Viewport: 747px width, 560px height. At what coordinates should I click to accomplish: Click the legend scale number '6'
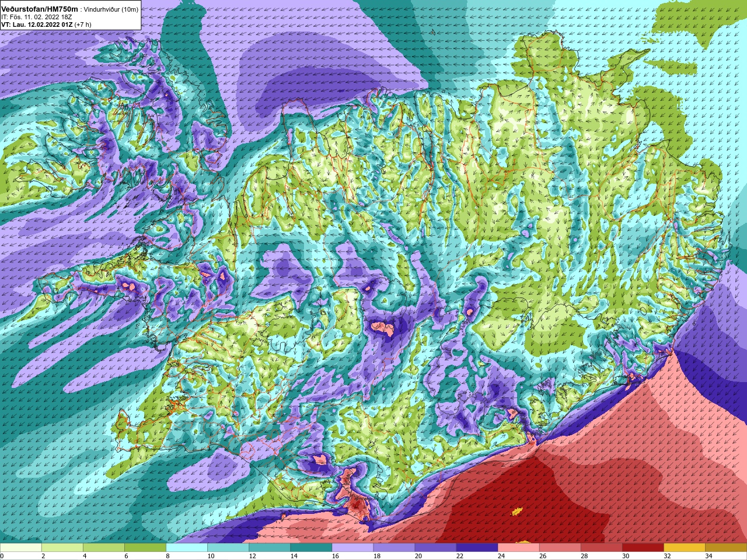(126, 556)
